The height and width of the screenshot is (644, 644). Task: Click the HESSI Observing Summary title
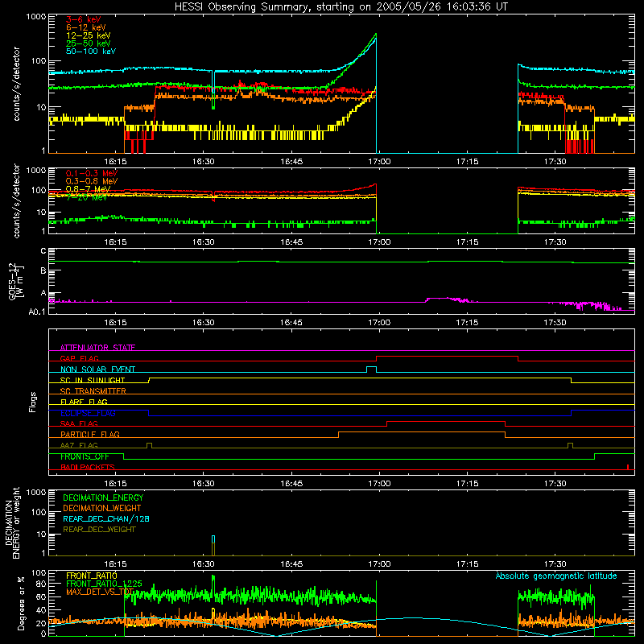[x=341, y=6]
